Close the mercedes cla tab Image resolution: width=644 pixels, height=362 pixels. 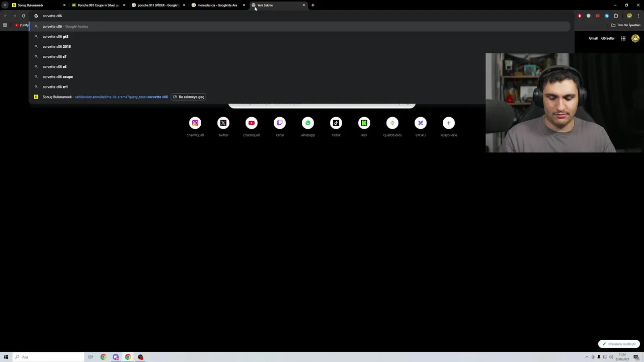[244, 5]
